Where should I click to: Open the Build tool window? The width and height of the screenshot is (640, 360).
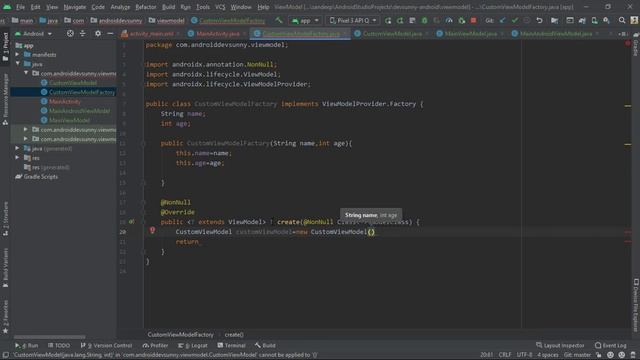tap(265, 345)
